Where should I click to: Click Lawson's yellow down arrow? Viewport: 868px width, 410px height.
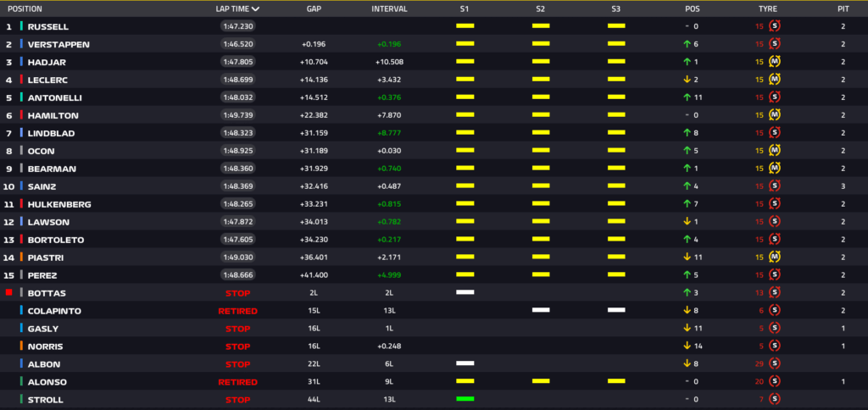[x=687, y=221]
